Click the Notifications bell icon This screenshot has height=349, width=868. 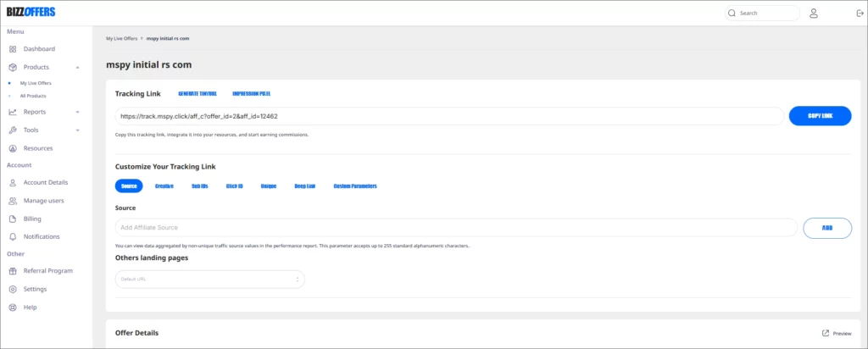[x=13, y=236]
